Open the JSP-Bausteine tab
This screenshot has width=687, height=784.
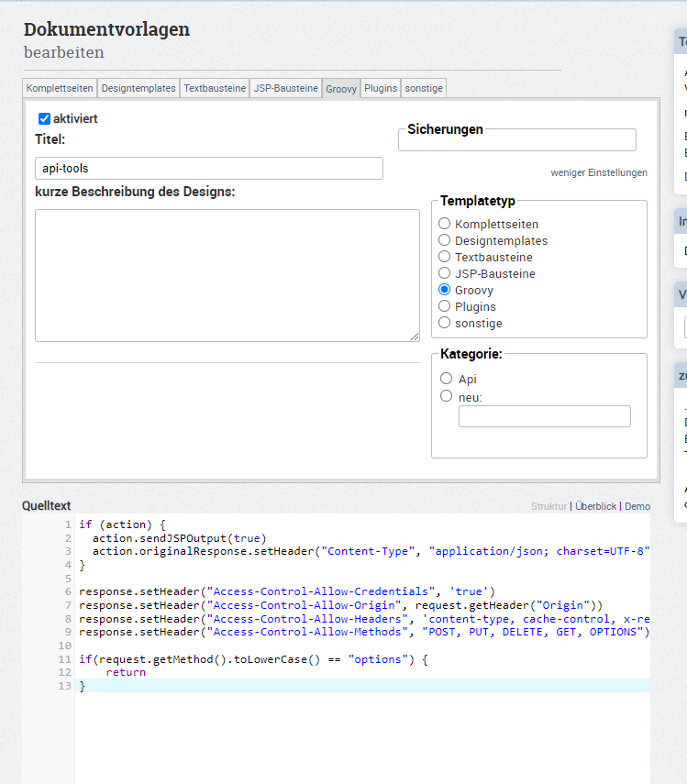point(285,89)
